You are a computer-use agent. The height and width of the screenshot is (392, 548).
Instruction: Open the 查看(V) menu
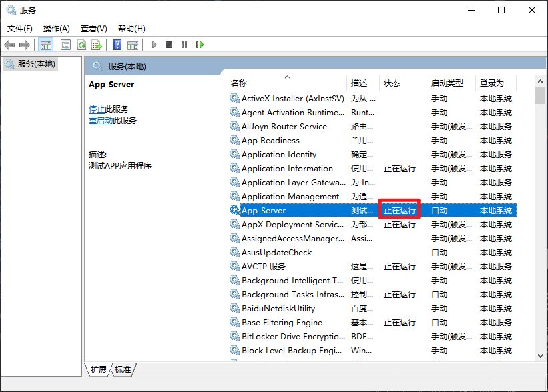(x=93, y=28)
